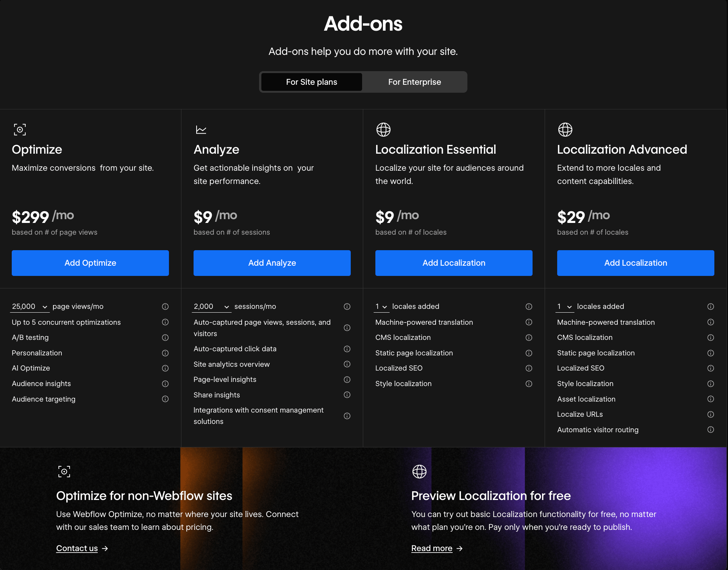Click info icon next to Share insights
Viewport: 728px width, 570px height.
pos(347,395)
